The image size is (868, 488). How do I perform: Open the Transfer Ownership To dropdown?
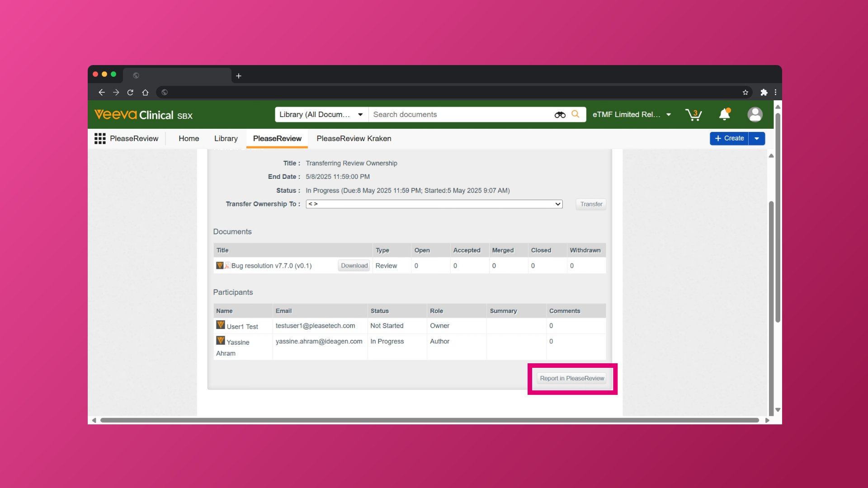[434, 204]
